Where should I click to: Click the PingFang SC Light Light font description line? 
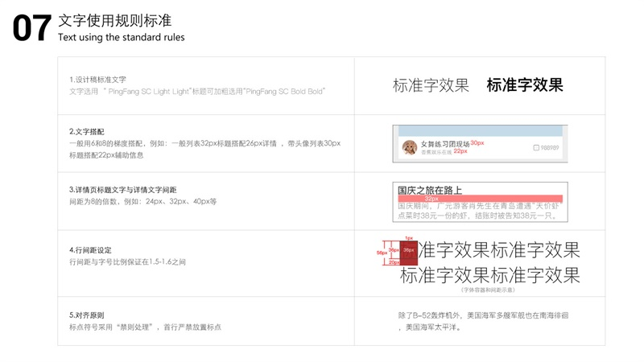point(197,92)
